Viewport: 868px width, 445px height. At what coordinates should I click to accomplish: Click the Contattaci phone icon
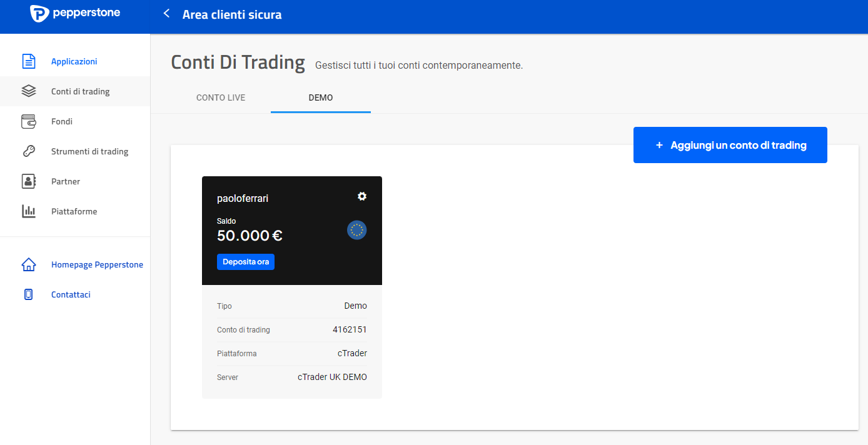coord(29,294)
